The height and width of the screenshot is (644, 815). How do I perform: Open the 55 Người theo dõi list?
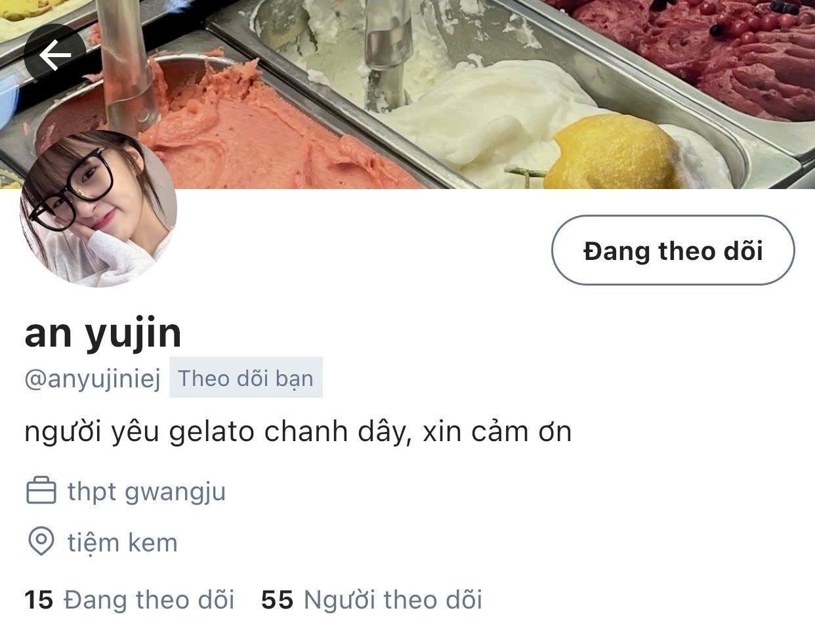coord(371,599)
